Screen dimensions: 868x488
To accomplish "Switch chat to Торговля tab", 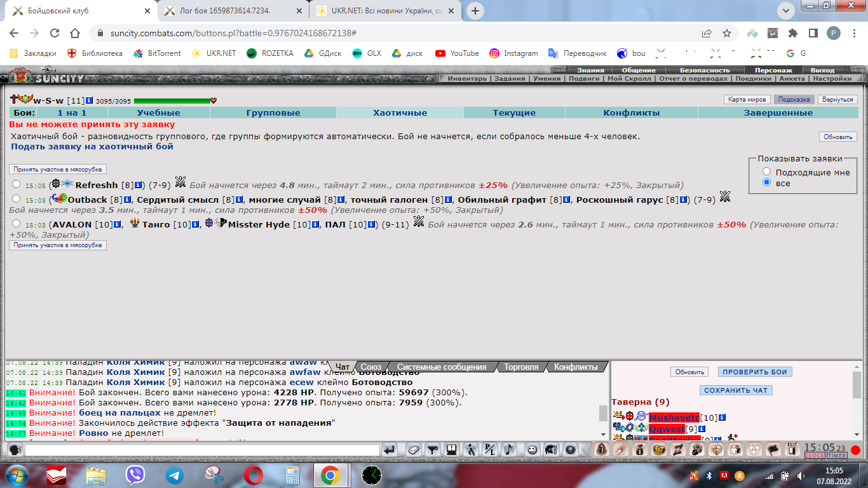I will [x=521, y=367].
